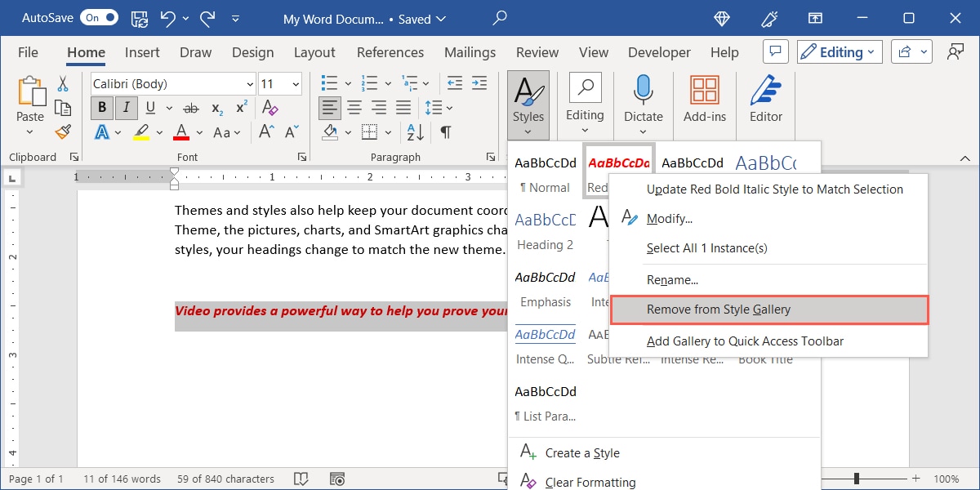Screen dimensions: 980x490
Task: Click the Format Painter brush icon
Action: (x=63, y=131)
